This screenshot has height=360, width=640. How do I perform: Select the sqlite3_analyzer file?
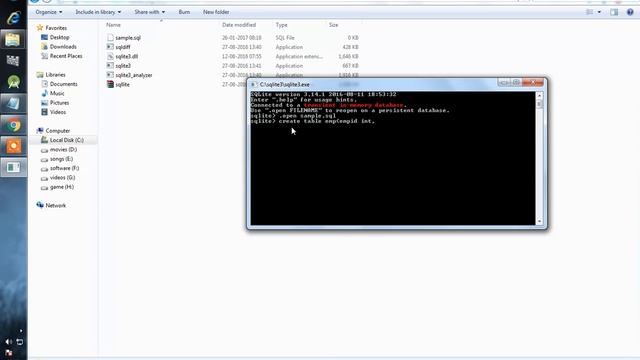click(129, 75)
